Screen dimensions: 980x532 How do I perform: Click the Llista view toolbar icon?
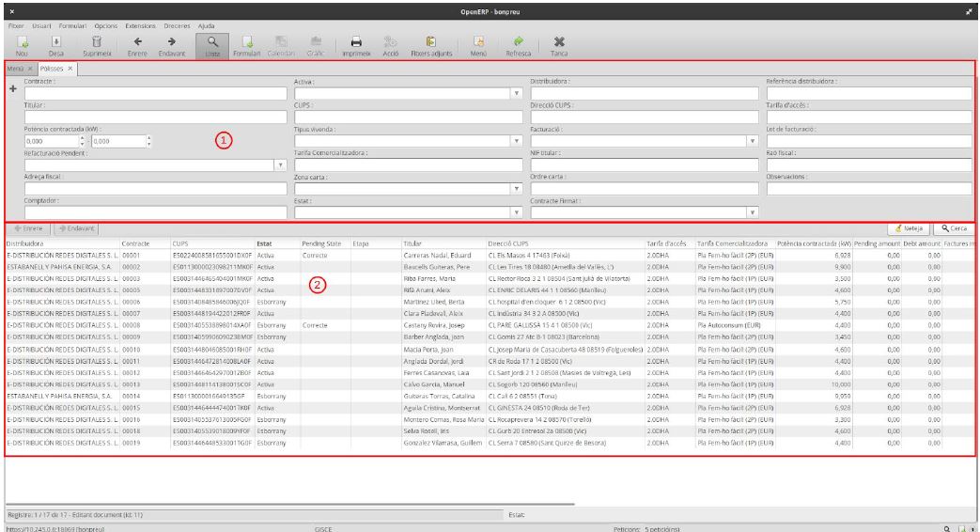coord(213,43)
